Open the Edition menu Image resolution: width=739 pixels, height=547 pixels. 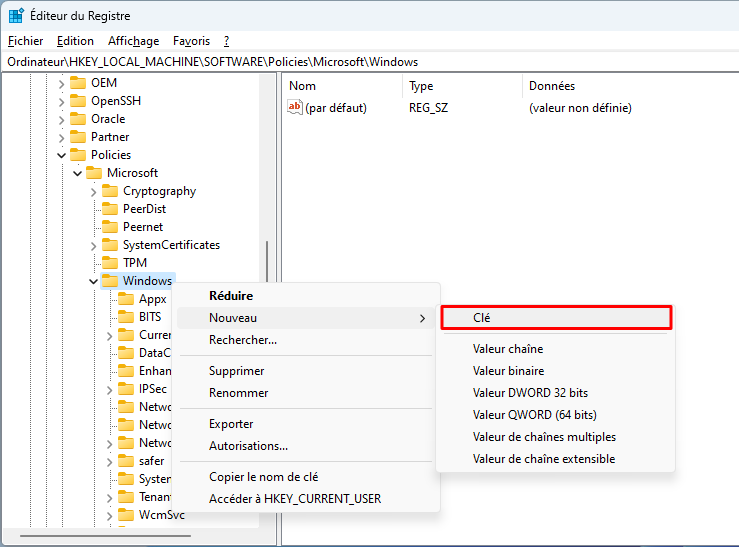click(75, 41)
